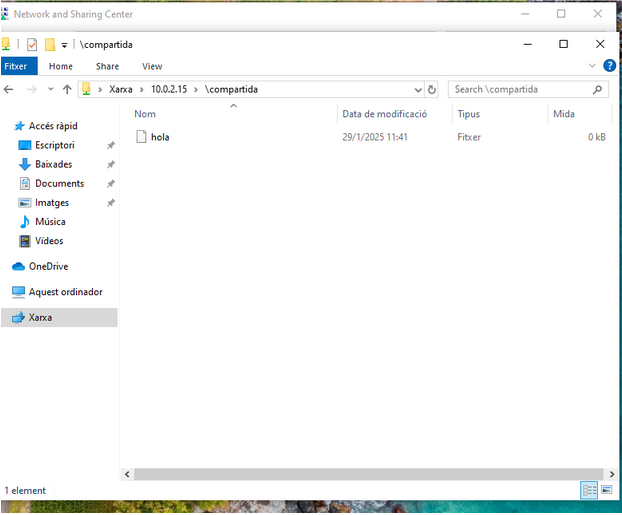
Task: Refresh the \compartida folder view
Action: 432,89
